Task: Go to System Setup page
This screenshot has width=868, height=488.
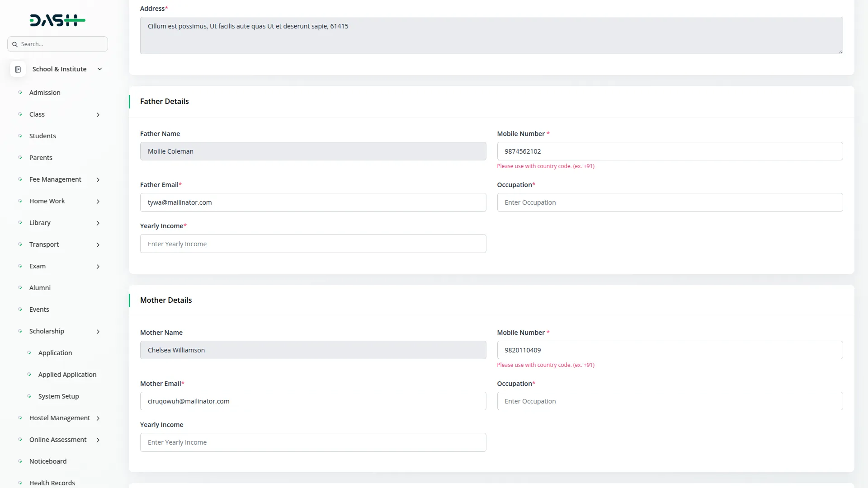Action: coord(58,396)
